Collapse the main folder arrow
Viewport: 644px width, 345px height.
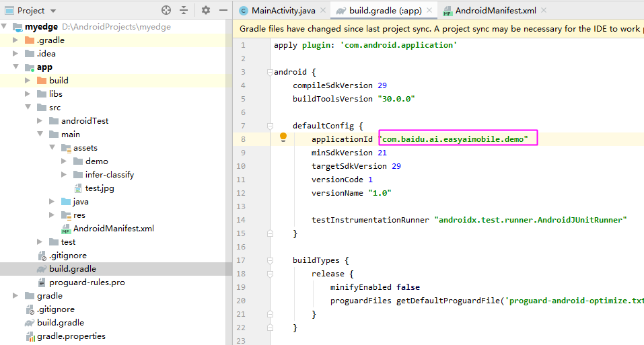[x=40, y=134]
